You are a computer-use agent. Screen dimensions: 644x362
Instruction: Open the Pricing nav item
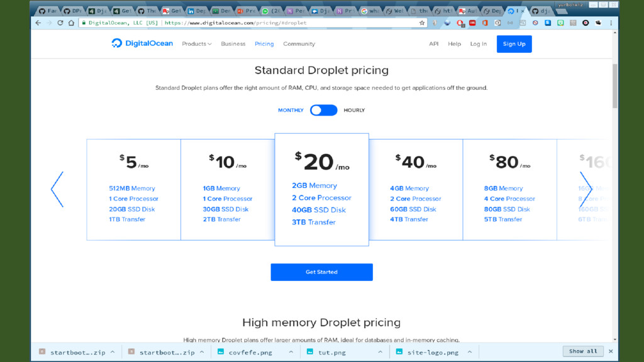(264, 44)
